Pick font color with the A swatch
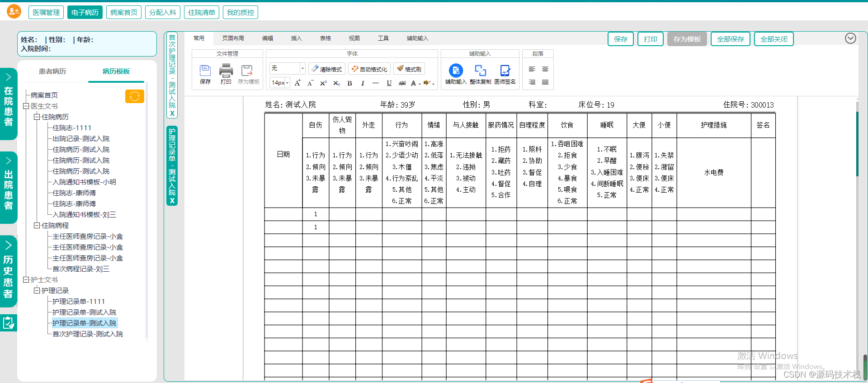Viewport: 868px width, 383px height. (x=413, y=83)
